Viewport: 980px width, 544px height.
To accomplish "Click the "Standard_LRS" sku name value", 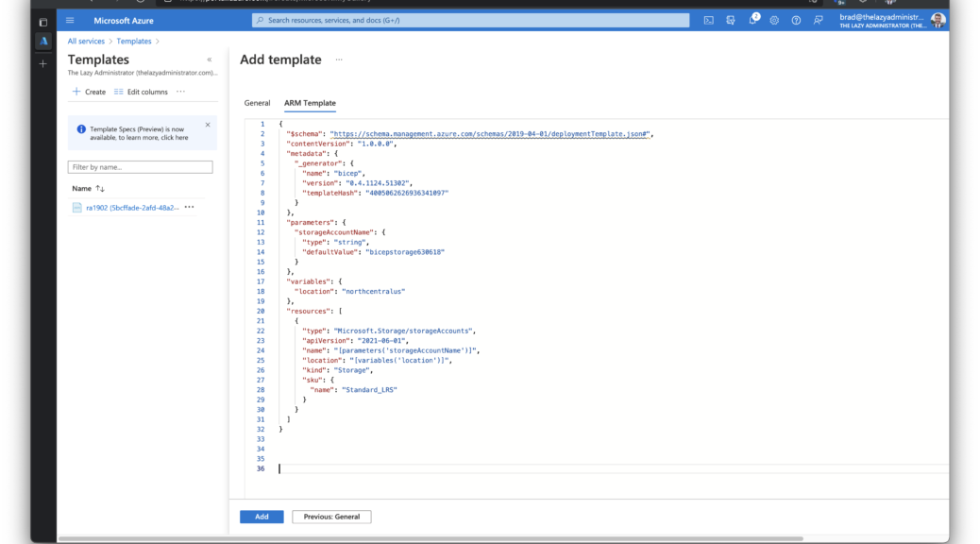I will pyautogui.click(x=369, y=390).
